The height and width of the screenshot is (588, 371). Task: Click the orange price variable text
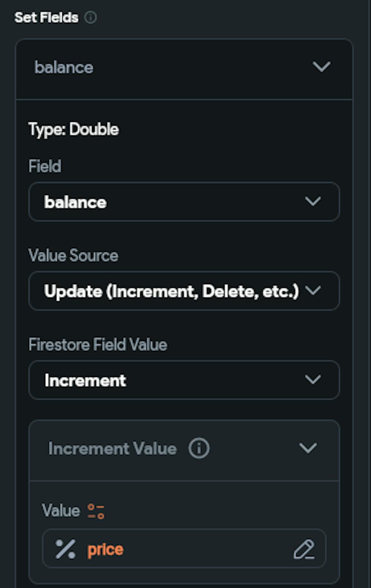tap(105, 549)
